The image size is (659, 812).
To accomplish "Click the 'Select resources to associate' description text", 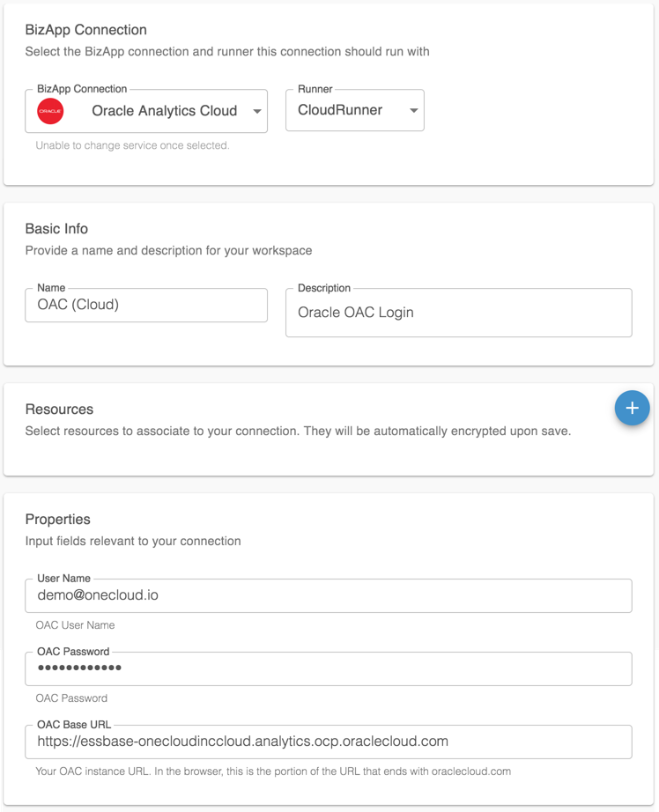I will click(x=298, y=432).
